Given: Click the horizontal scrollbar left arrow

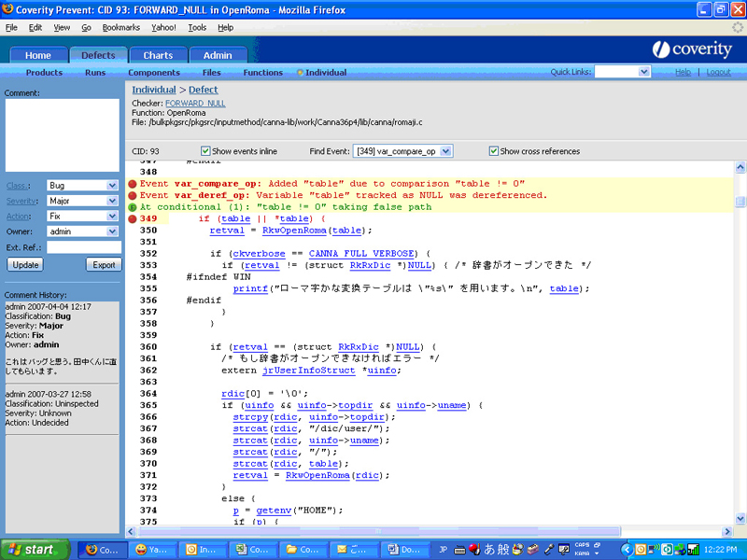Looking at the screenshot, I should 132,531.
